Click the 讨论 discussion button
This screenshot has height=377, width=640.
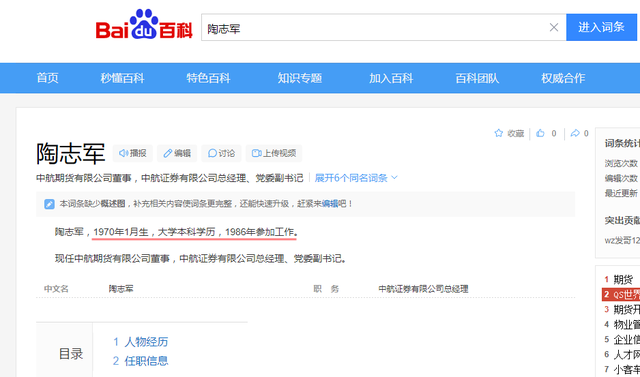click(x=222, y=153)
